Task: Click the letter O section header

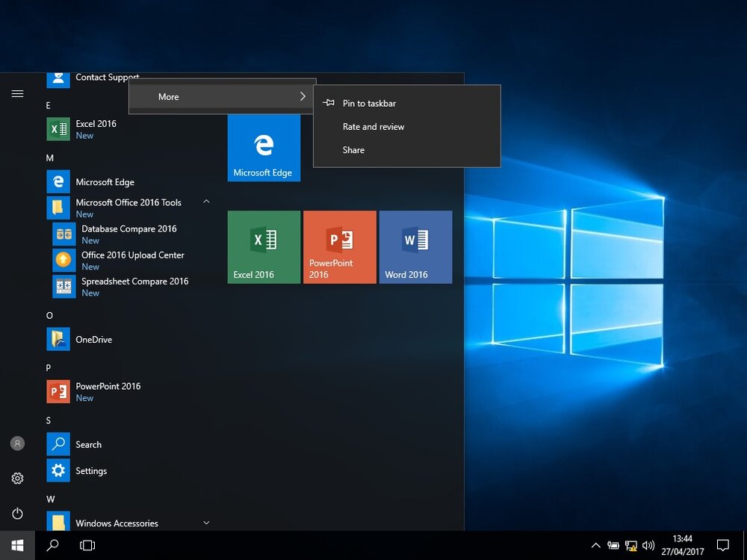Action: tap(49, 315)
